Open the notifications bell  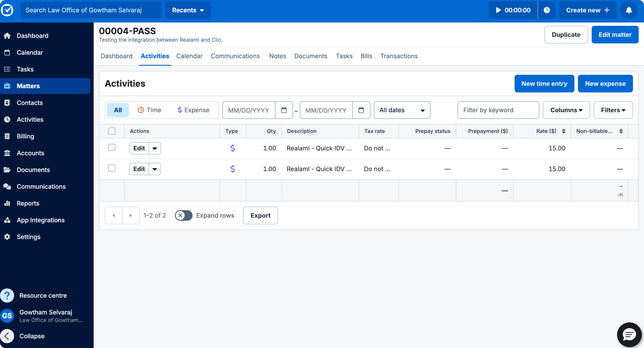(x=629, y=10)
